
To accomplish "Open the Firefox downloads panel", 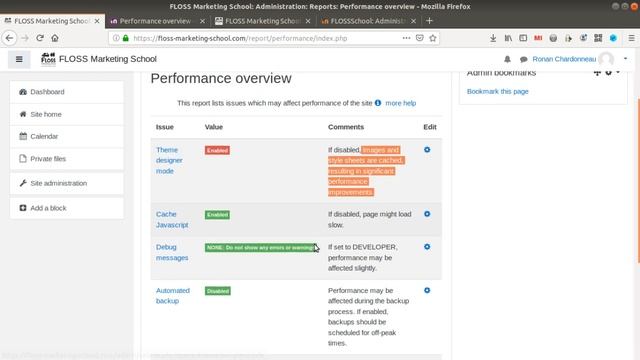I will (493, 38).
